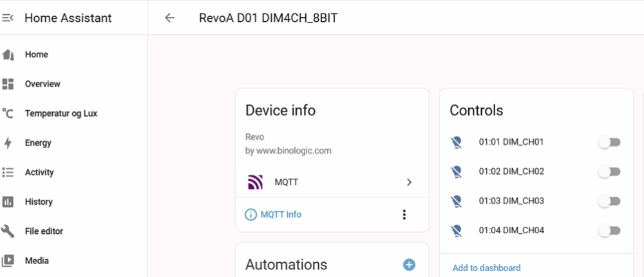Image resolution: width=644 pixels, height=277 pixels.
Task: Go back with the arrow icon
Action: click(169, 18)
